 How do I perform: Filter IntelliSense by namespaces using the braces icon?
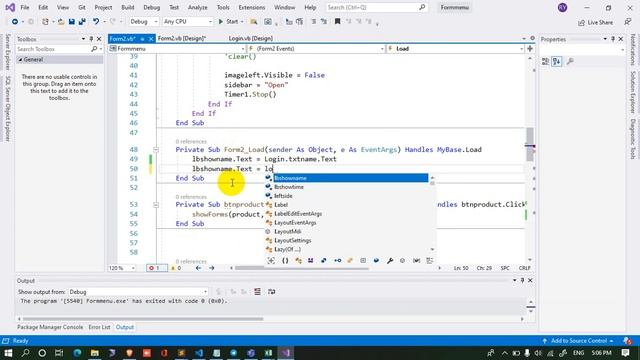[x=285, y=260]
